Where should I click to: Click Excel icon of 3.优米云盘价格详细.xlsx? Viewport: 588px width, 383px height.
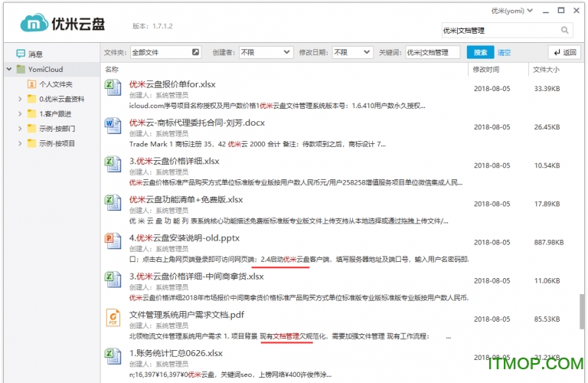click(113, 164)
